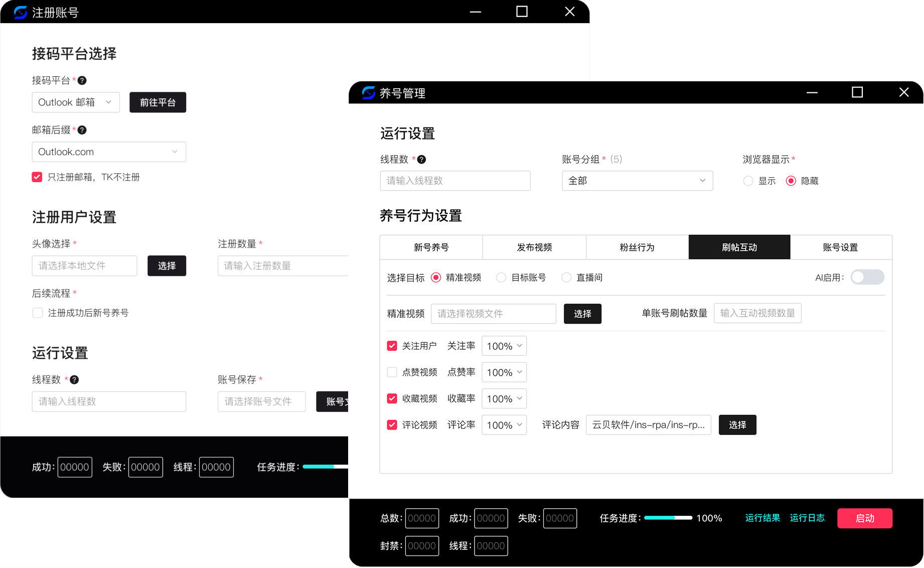This screenshot has height=568, width=924.
Task: Open the 运行日志 link
Action: tap(807, 518)
